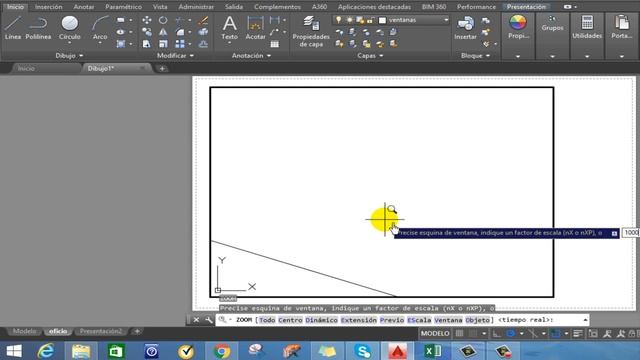Select the Array (Matriz) tool

(180, 44)
